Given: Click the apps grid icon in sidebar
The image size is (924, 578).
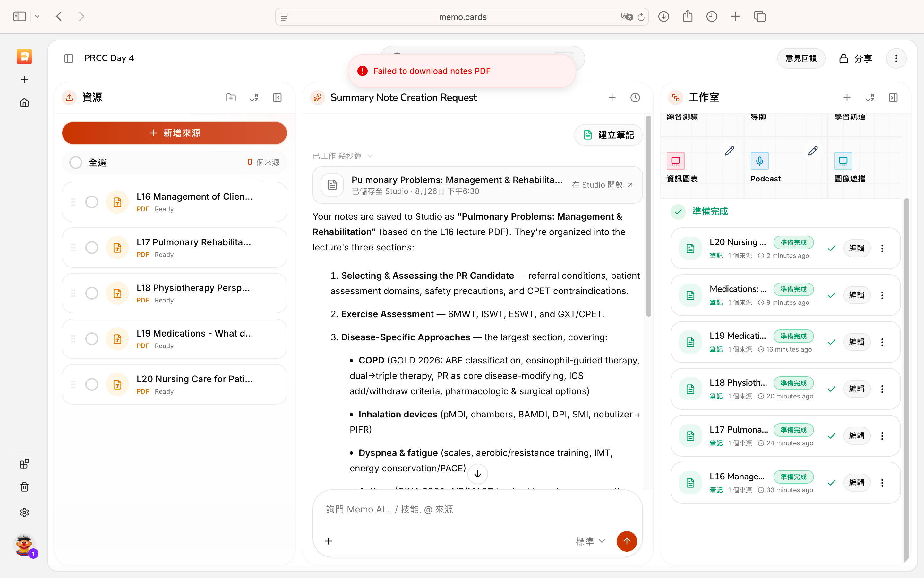Looking at the screenshot, I should 24,464.
